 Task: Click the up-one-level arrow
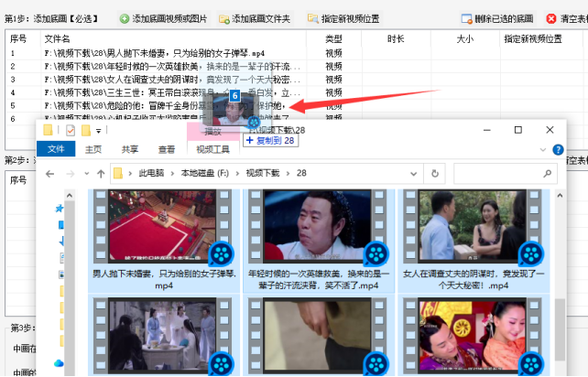click(x=101, y=174)
